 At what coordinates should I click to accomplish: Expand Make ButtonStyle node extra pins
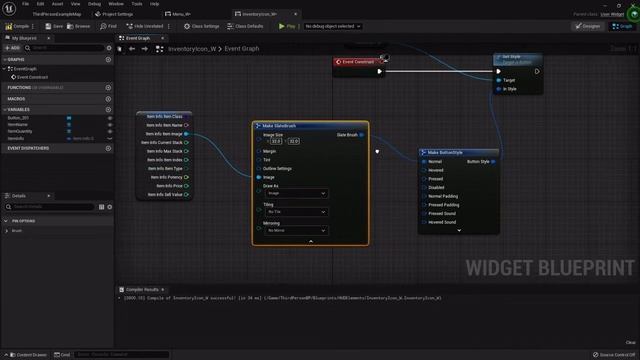(x=459, y=231)
